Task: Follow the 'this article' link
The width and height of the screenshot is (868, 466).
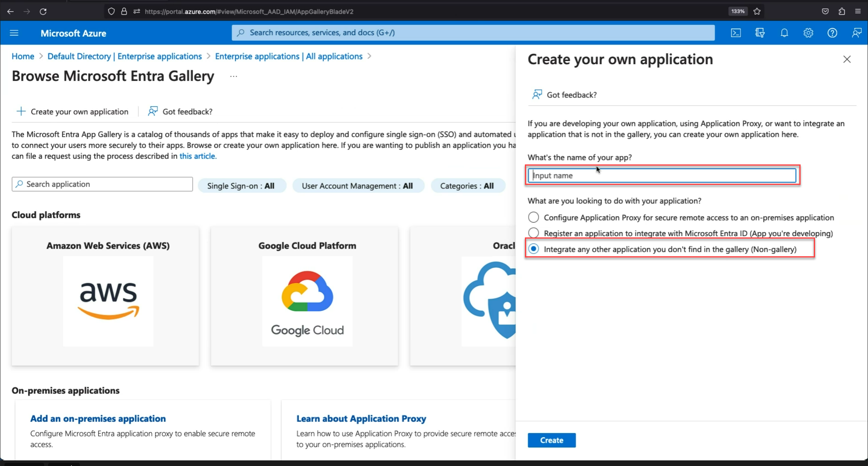Action: (197, 156)
